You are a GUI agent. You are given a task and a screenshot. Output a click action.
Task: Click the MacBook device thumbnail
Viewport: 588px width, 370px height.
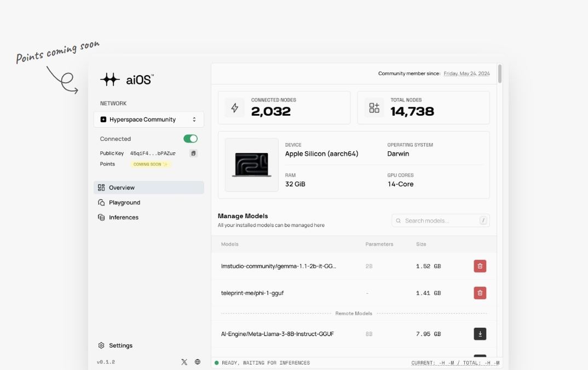251,165
